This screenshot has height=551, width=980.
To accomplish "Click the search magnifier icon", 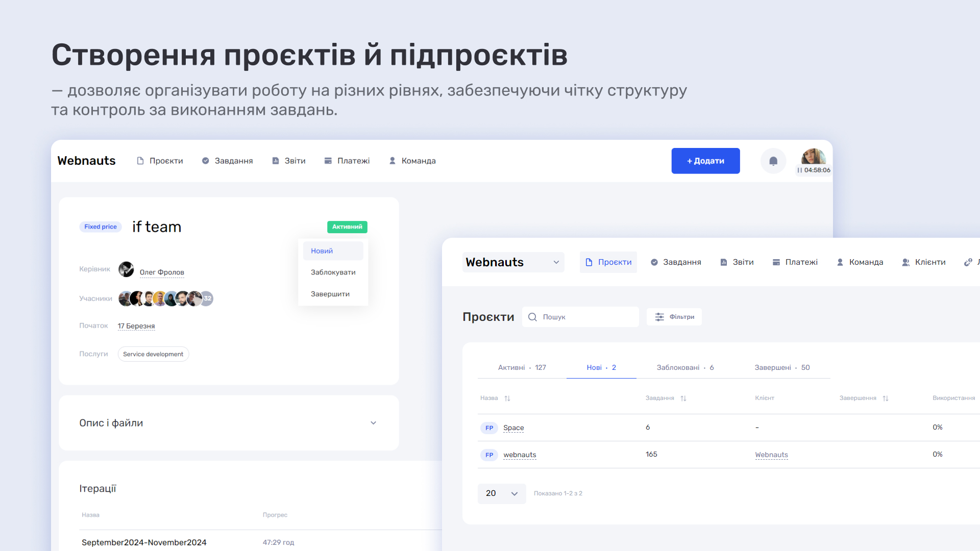I will (532, 317).
